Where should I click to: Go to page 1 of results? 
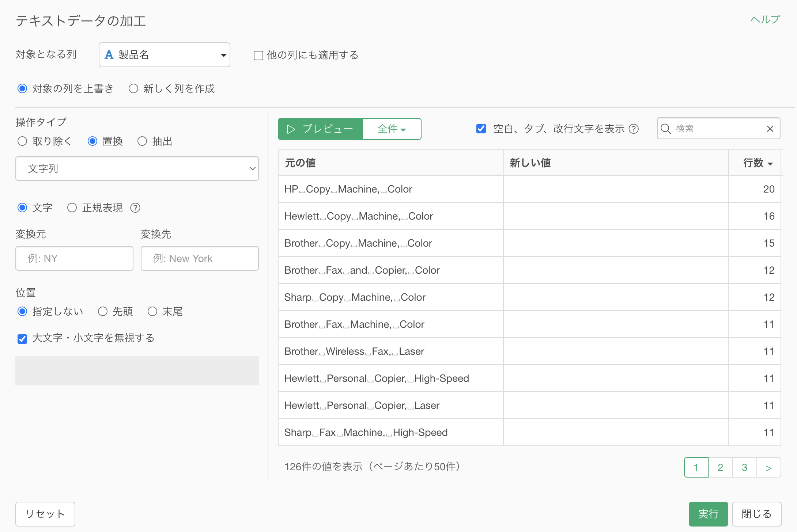tap(696, 467)
